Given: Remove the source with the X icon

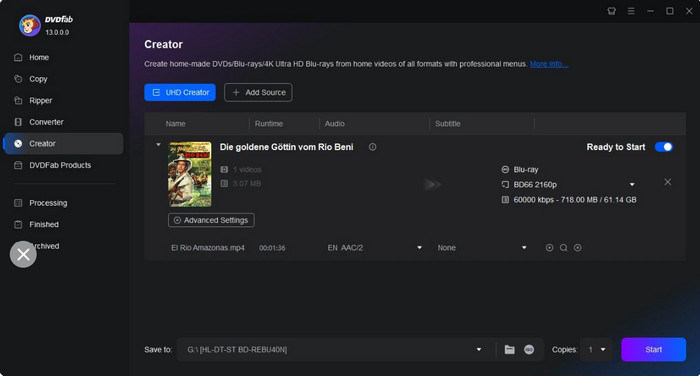Looking at the screenshot, I should coord(667,182).
